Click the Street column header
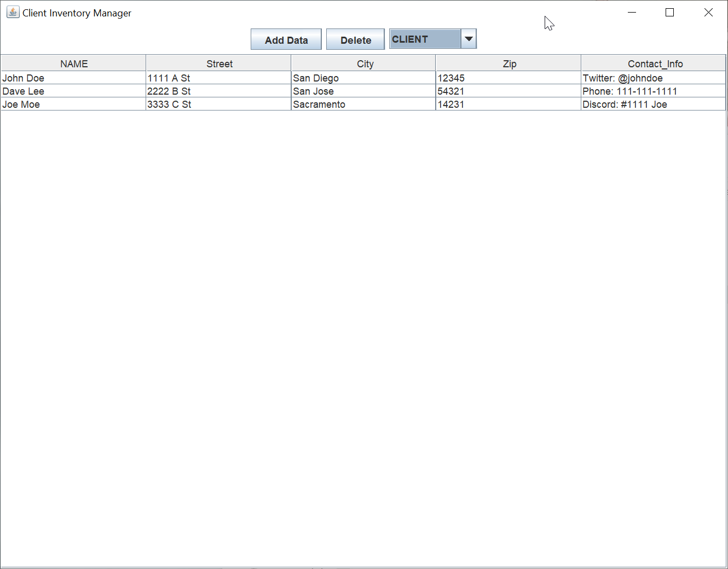The image size is (728, 569). 218,63
